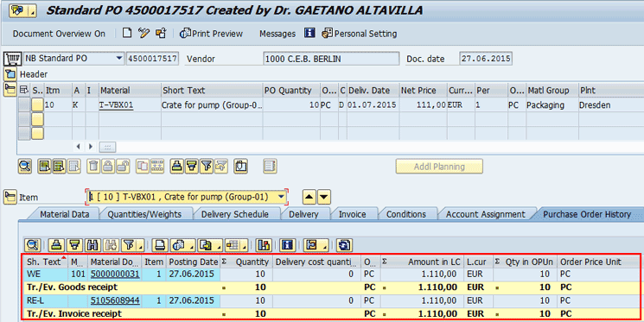Sort descending in PO history toolbar
The image size is (644, 322).
(74, 245)
